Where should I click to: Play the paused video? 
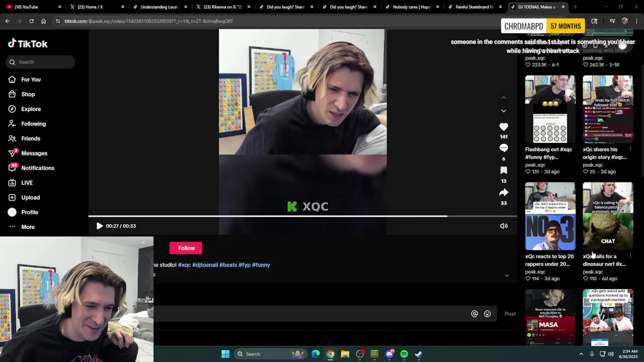99,226
